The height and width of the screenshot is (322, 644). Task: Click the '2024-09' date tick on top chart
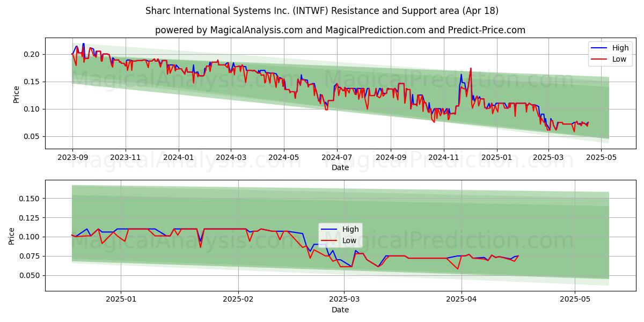point(390,158)
